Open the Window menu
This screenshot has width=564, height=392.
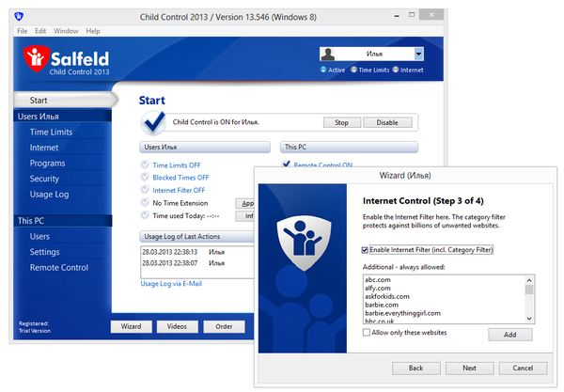click(66, 31)
